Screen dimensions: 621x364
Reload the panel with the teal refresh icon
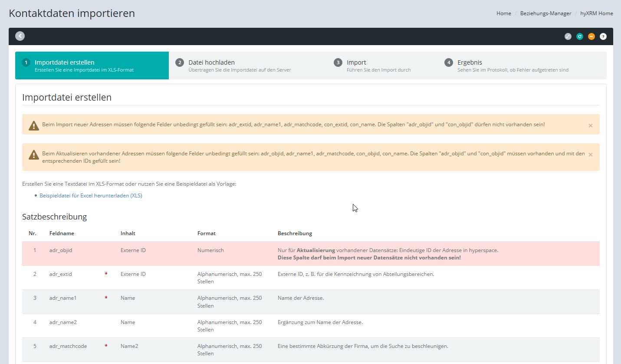click(x=580, y=36)
